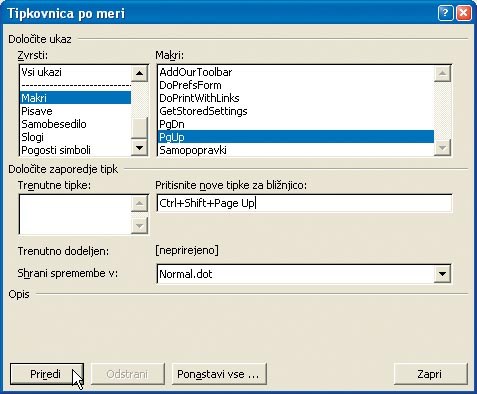477x394 pixels.
Task: Select 'Pogosti simboli' in Zvrsti list
Action: coord(75,150)
